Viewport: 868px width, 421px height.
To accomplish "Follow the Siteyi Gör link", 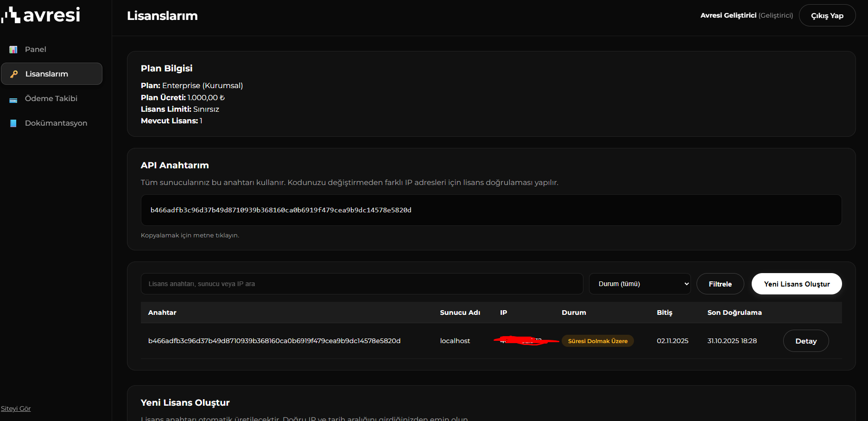I will click(x=16, y=408).
